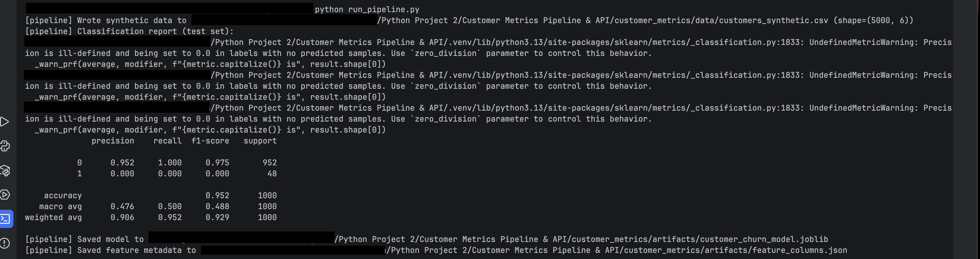Click the accuracy row label

click(63, 195)
